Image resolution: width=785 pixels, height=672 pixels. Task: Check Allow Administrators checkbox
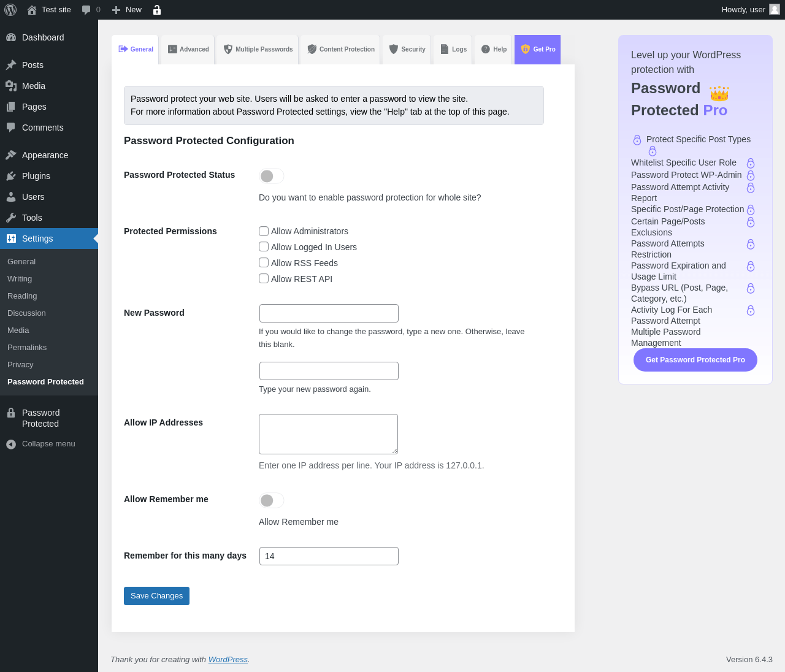pyautogui.click(x=264, y=231)
